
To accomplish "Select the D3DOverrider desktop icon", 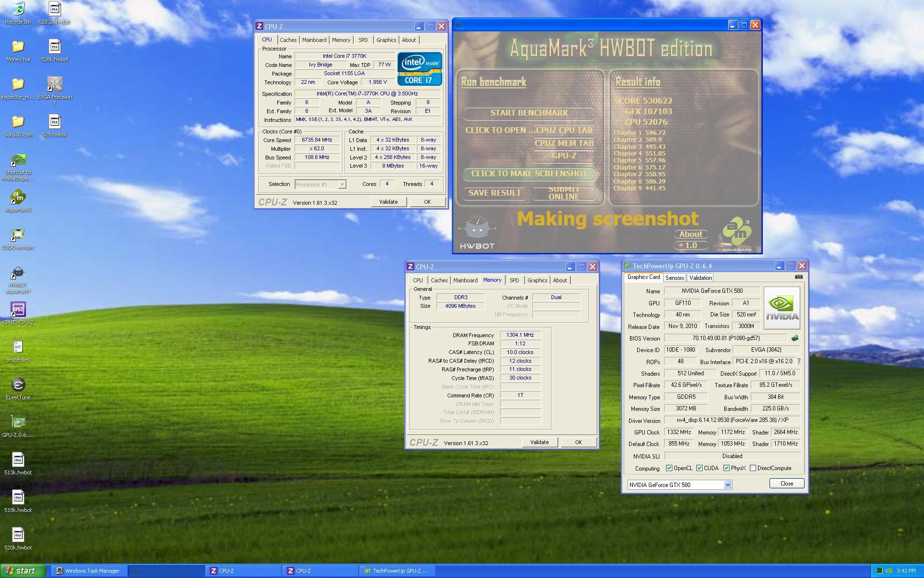I will (18, 239).
